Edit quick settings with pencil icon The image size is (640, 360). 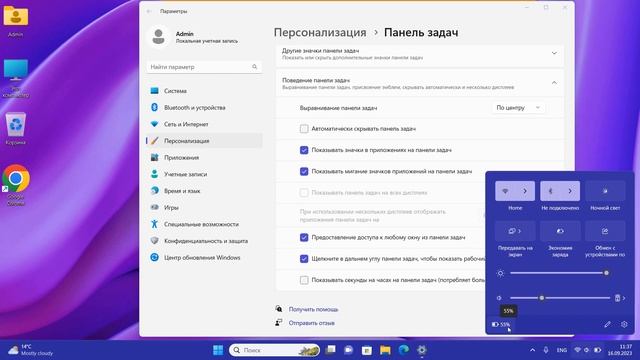coord(607,324)
